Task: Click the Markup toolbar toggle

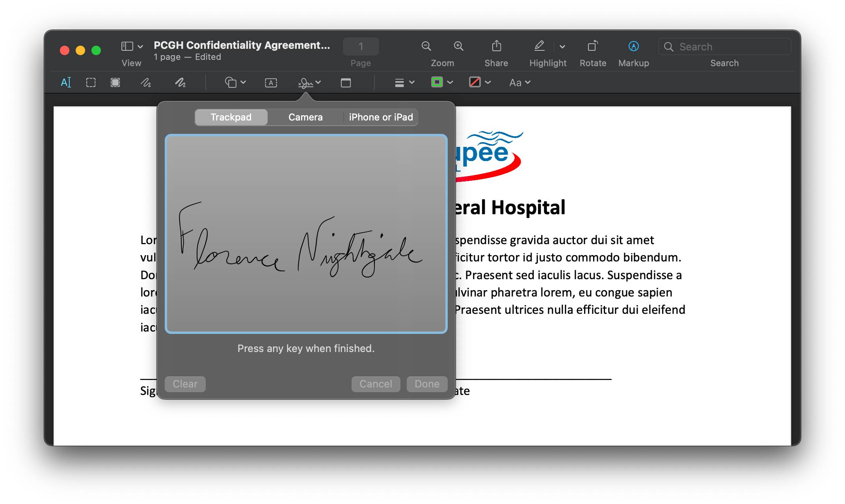Action: pyautogui.click(x=633, y=46)
